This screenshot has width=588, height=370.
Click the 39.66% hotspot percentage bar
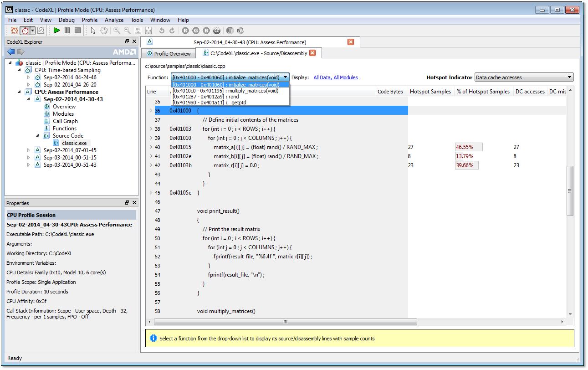pyautogui.click(x=467, y=165)
